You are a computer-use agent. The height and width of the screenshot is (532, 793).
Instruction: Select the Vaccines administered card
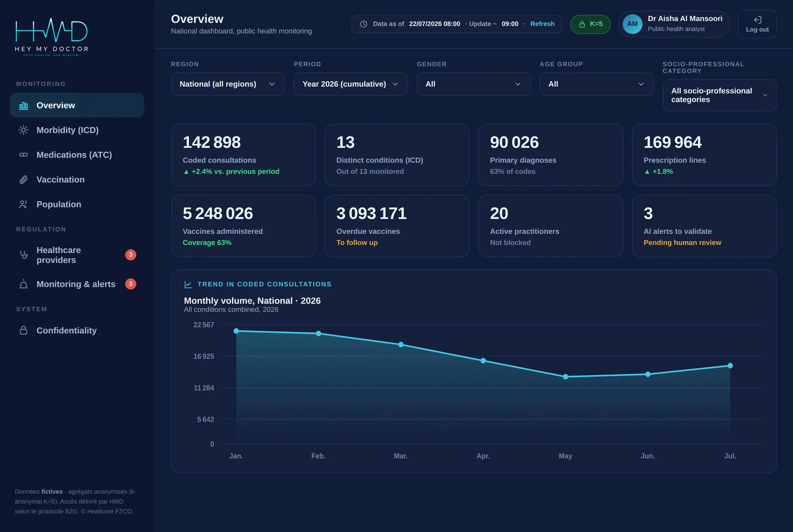click(x=243, y=226)
